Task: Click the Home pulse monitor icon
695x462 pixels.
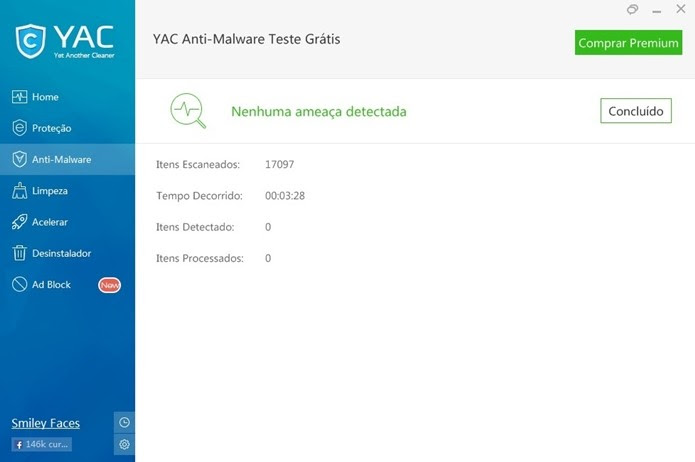Action: 20,97
